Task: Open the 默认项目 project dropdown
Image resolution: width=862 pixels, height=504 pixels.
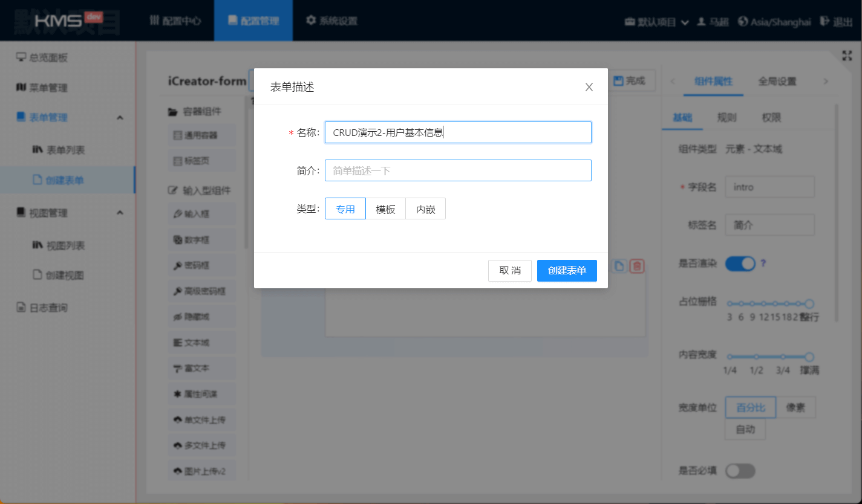Action: (657, 22)
